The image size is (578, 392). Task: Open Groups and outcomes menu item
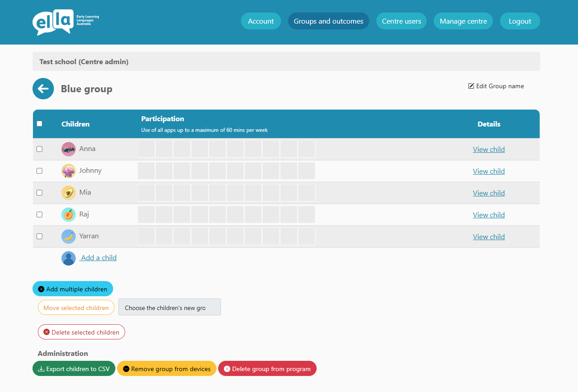(328, 21)
